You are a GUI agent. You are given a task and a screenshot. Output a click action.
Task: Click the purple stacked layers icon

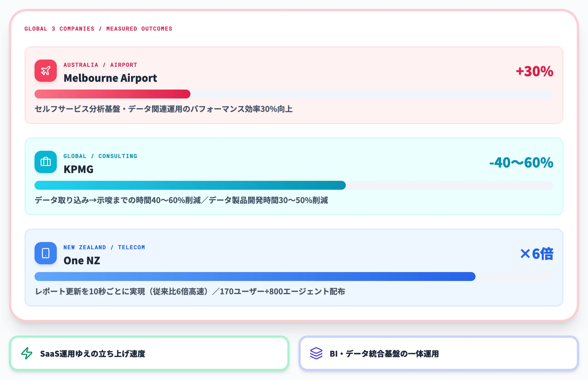coord(316,353)
